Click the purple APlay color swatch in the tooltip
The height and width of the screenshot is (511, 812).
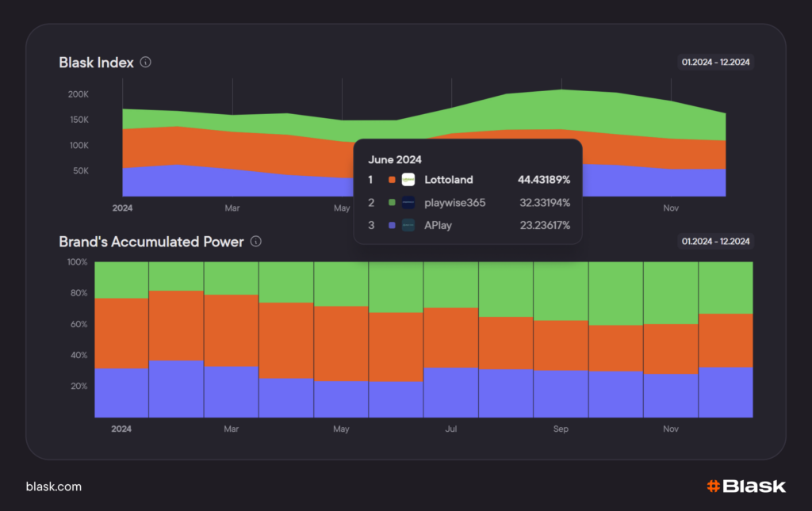click(x=392, y=225)
